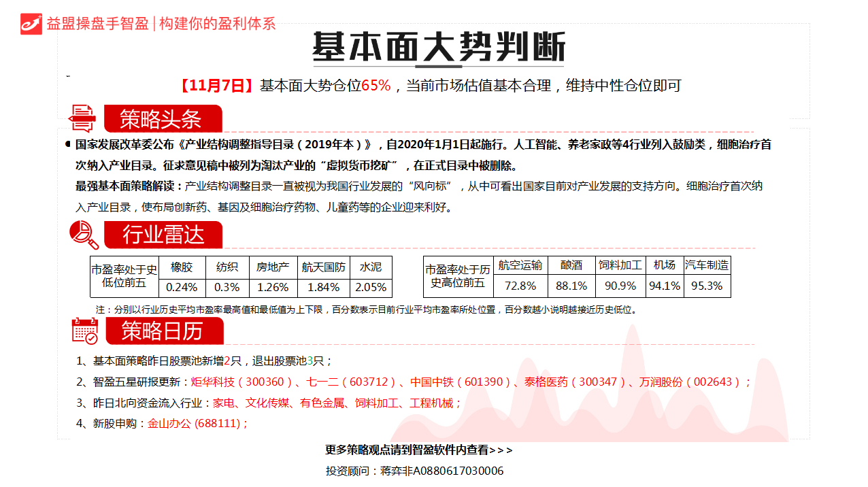The height and width of the screenshot is (487, 868).
Task: Select the 88.1% value under 酿酒
Action: point(571,286)
